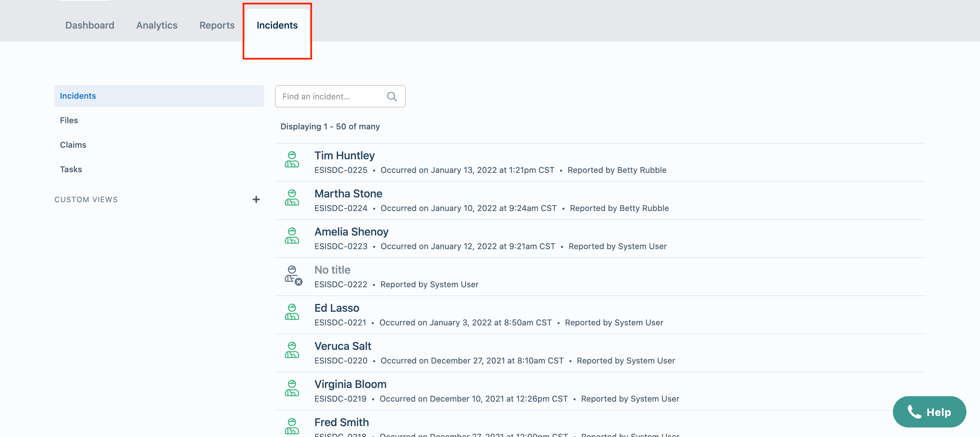980x437 pixels.
Task: Click 'Reported by Betty Rubble' on Martha Stone row
Action: (x=619, y=208)
